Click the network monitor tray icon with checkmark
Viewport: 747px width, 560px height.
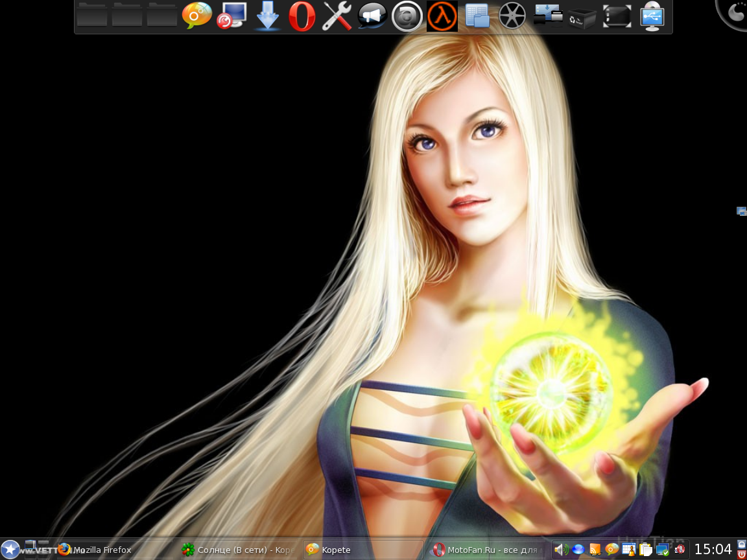(663, 550)
